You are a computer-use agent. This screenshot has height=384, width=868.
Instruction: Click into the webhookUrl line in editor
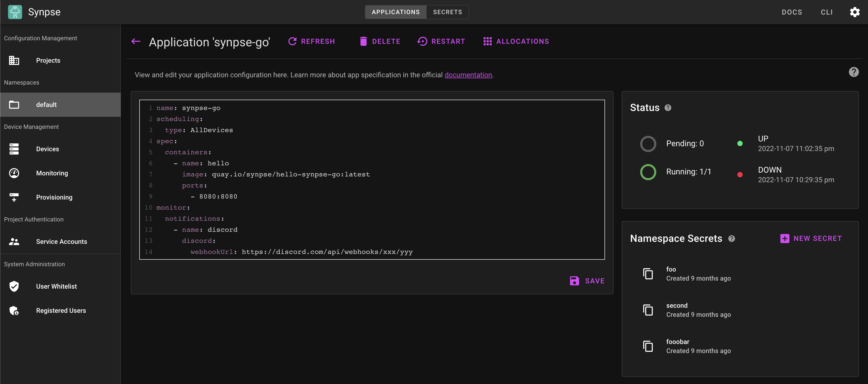tap(327, 252)
